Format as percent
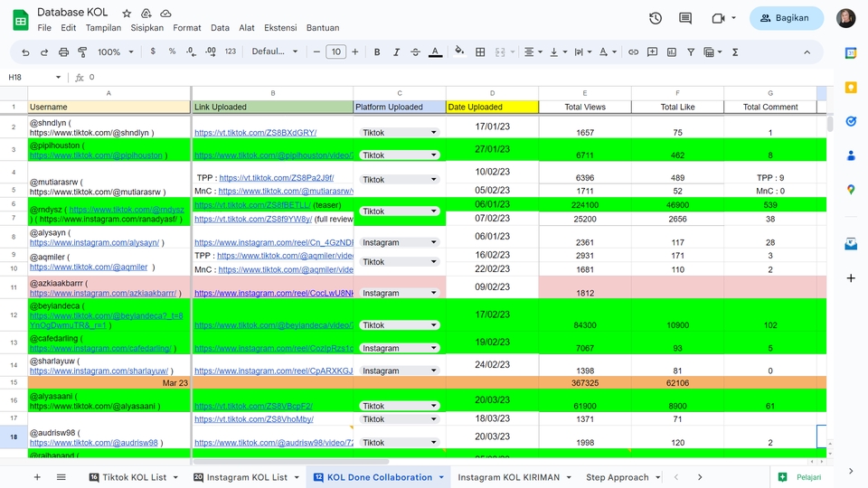The width and height of the screenshot is (868, 488). (172, 52)
